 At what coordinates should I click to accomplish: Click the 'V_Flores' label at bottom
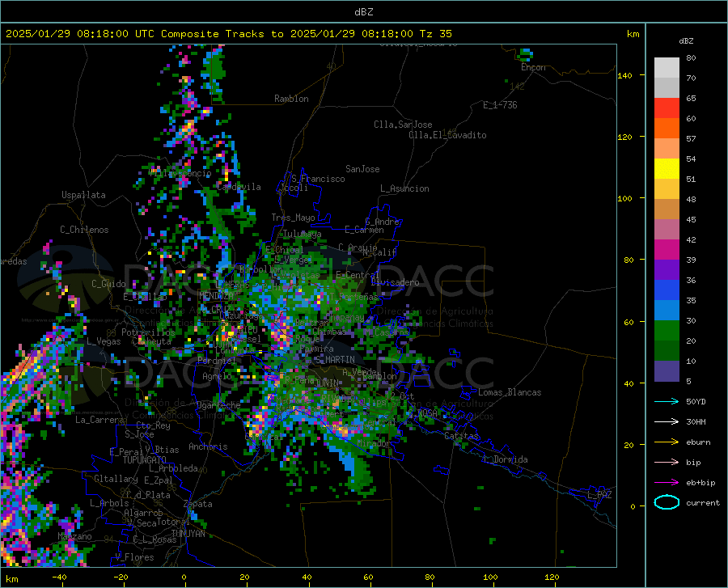click(134, 557)
